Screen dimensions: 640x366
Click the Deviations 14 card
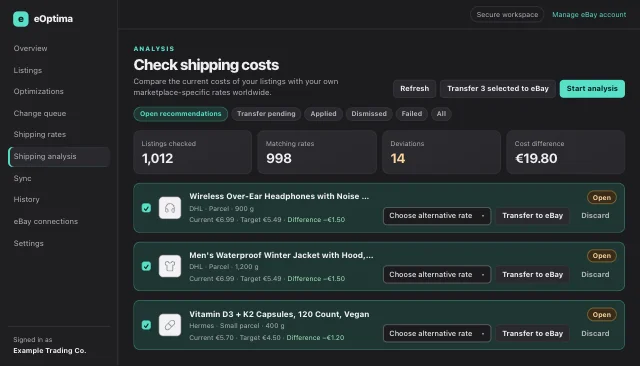(441, 152)
